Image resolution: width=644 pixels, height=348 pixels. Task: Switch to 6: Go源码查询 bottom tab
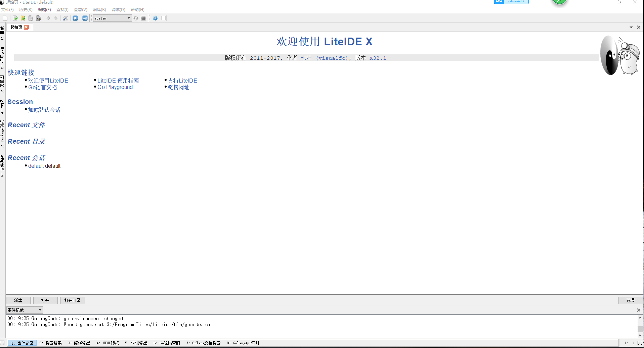(x=167, y=343)
